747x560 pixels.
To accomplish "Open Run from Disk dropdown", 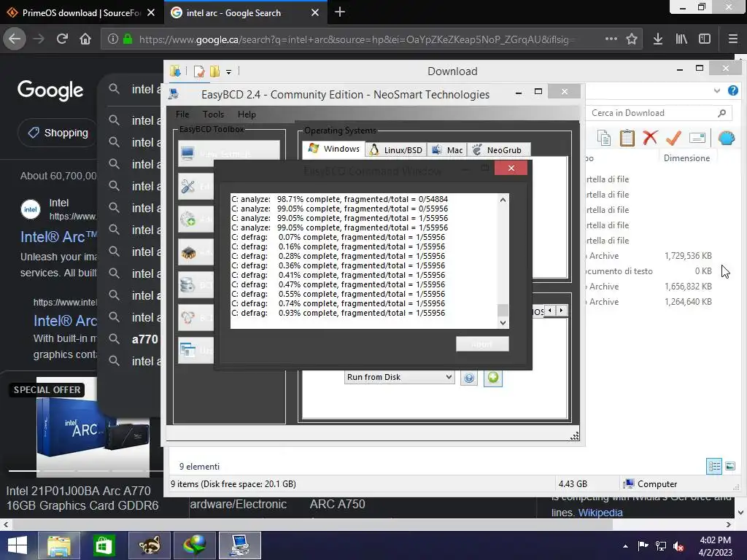I will point(399,377).
